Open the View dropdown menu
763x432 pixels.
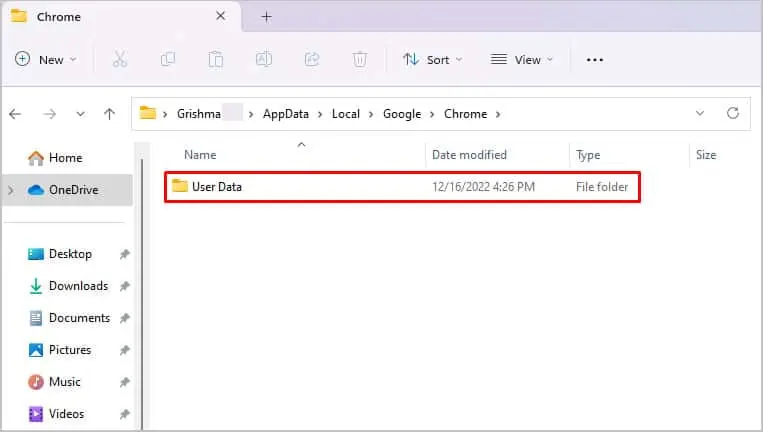tap(522, 60)
